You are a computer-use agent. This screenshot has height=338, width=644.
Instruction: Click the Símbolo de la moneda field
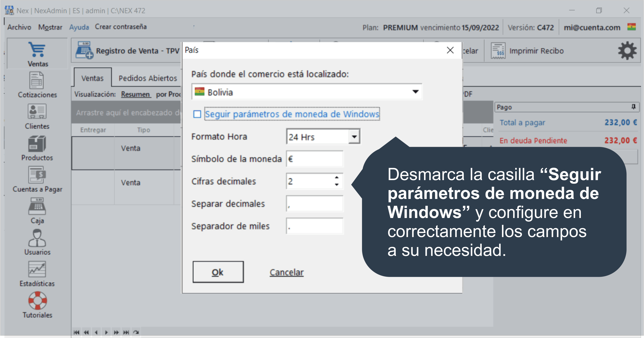pyautogui.click(x=314, y=159)
